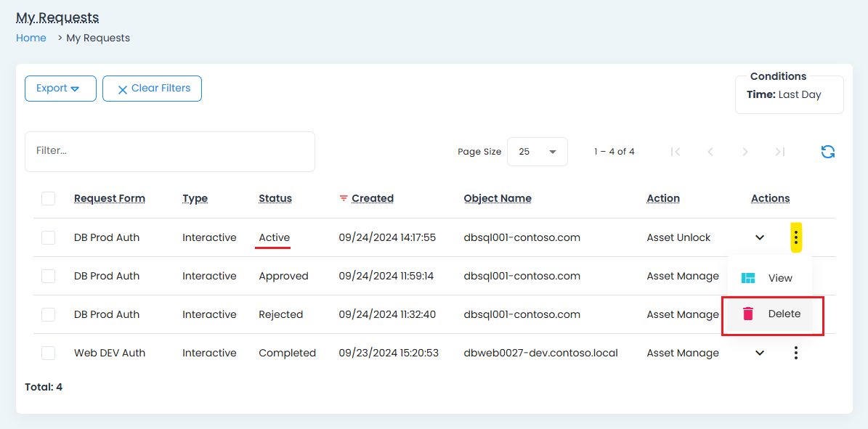Sort by the Status column header
This screenshot has height=429, width=868.
click(275, 199)
